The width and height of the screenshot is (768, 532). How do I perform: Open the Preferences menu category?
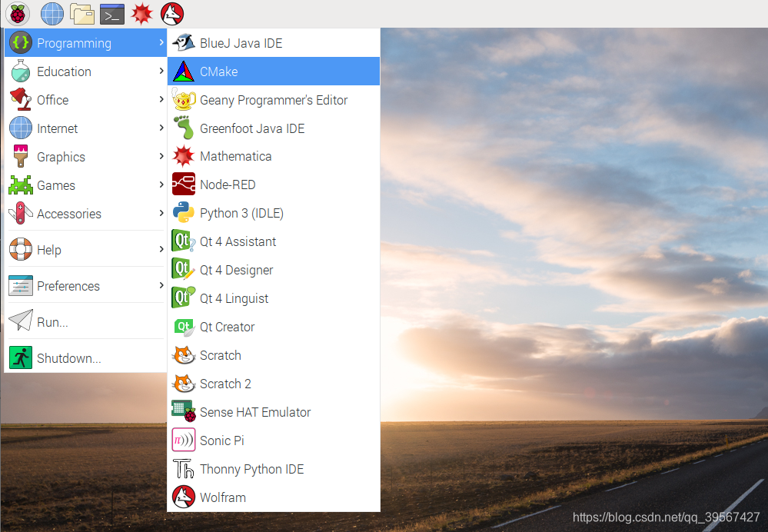pyautogui.click(x=85, y=285)
